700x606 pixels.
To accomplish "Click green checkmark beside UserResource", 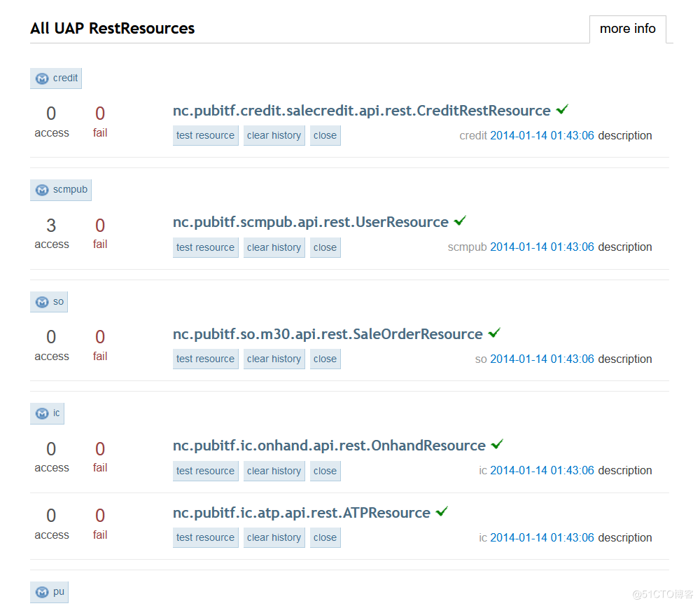I will pos(460,221).
